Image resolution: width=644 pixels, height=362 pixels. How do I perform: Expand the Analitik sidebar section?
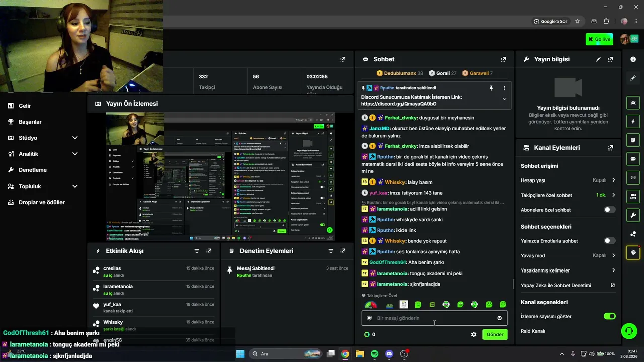point(75,154)
